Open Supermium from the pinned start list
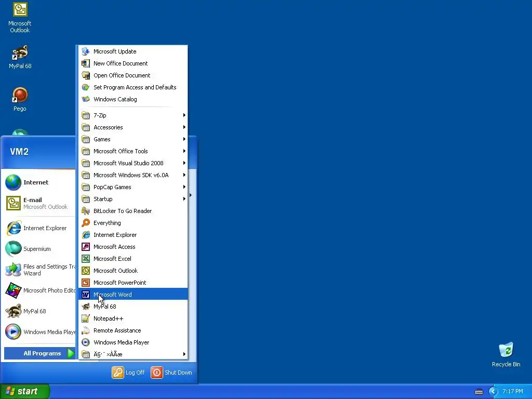The image size is (532, 399). coord(39,249)
